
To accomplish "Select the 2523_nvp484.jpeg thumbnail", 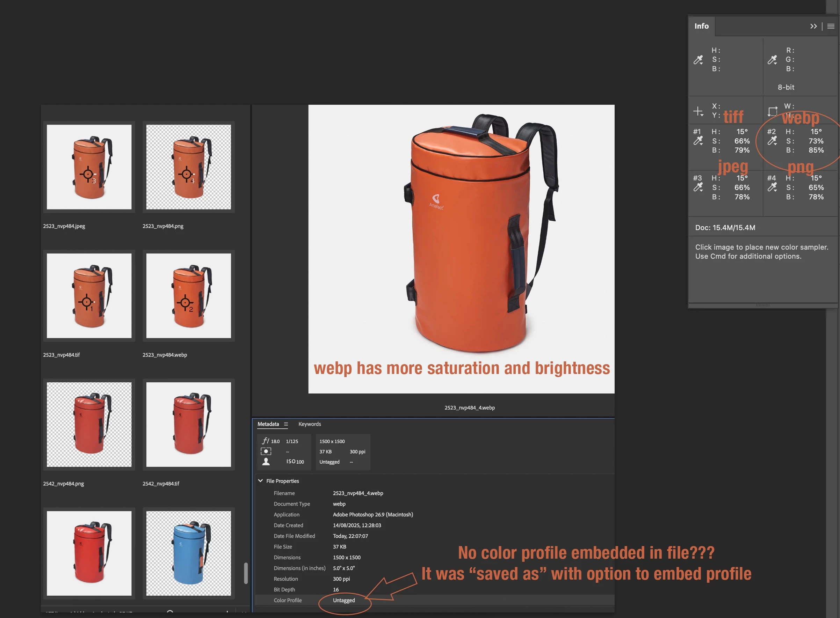I will point(89,167).
